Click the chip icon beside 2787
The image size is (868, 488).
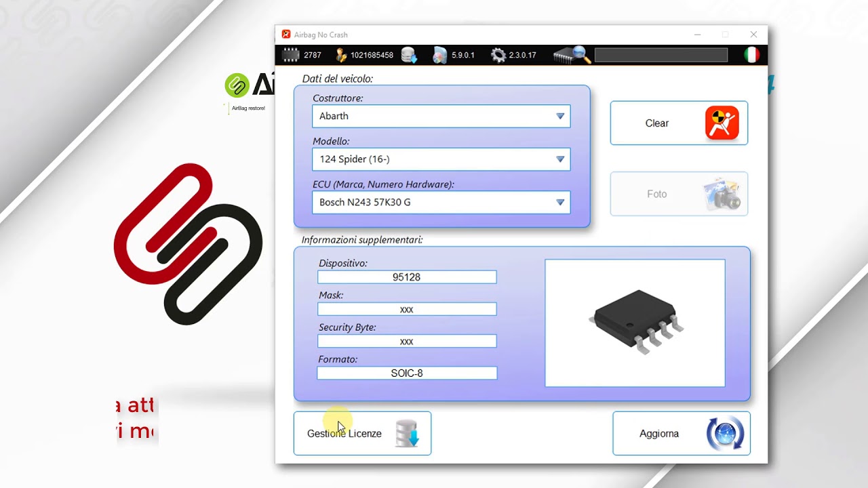291,55
